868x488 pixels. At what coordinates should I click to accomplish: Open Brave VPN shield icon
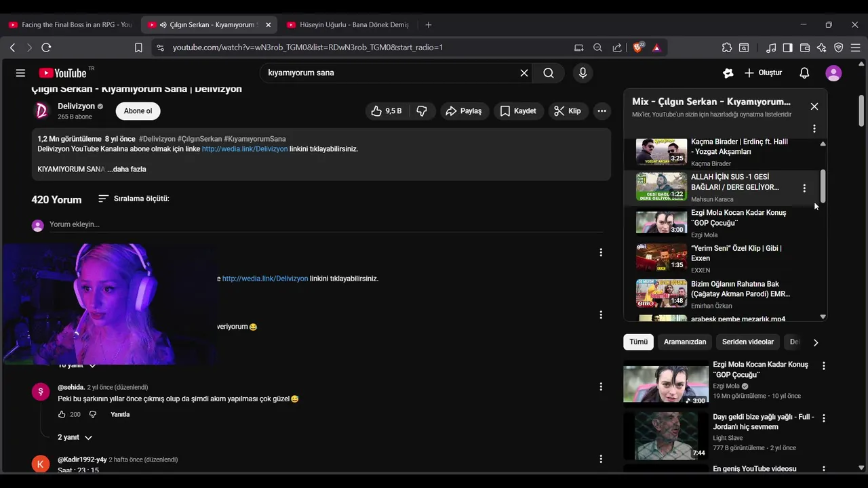click(x=839, y=47)
